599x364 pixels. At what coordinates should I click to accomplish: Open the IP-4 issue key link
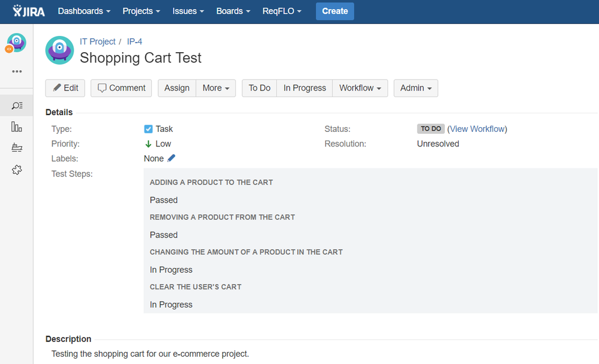tap(134, 41)
